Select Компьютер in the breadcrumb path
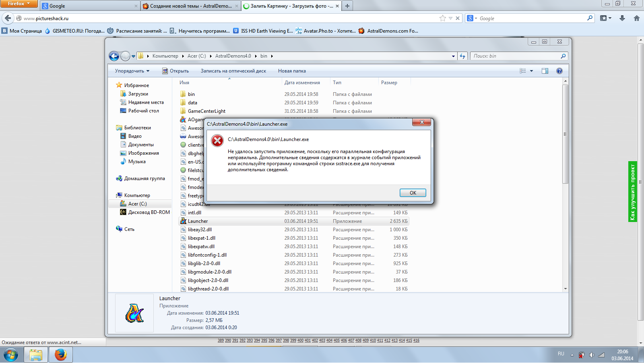This screenshot has width=644, height=363. 165,56
